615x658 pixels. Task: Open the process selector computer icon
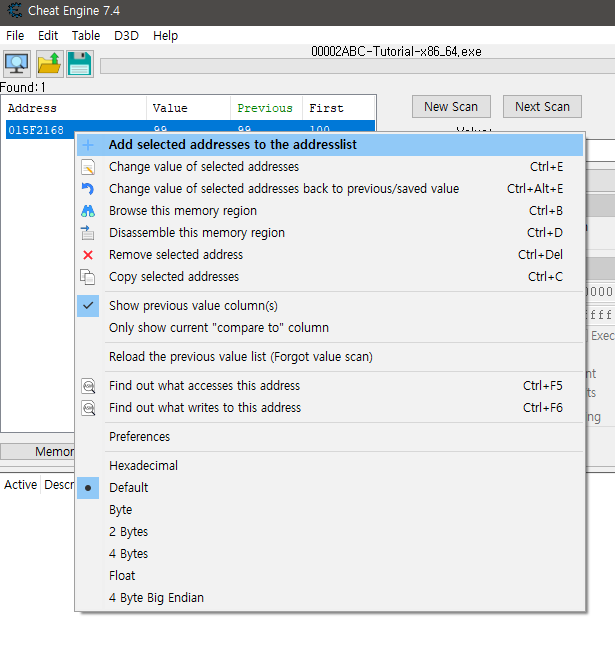[x=17, y=64]
